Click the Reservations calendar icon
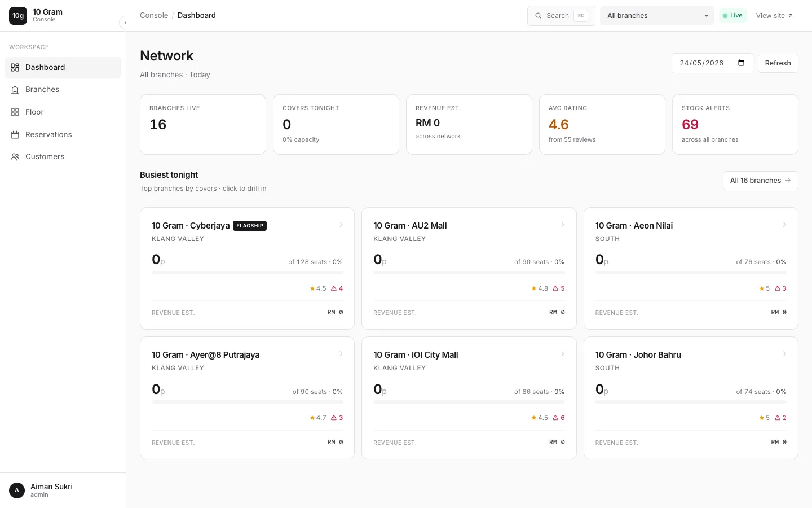This screenshot has width=812, height=508. tap(15, 135)
